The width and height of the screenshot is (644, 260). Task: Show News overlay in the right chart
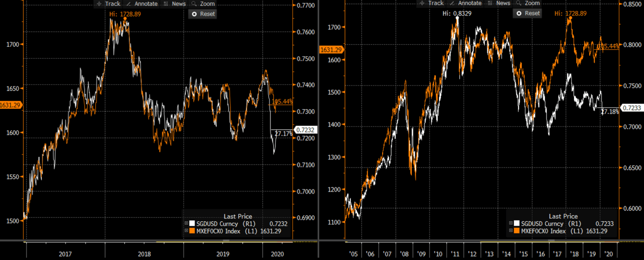click(x=497, y=4)
